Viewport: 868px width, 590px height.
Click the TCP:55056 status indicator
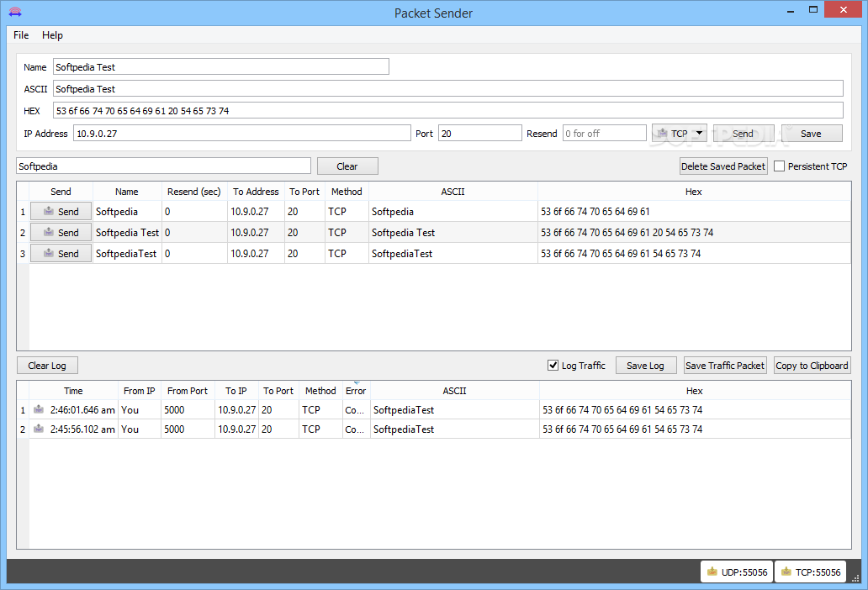point(811,572)
